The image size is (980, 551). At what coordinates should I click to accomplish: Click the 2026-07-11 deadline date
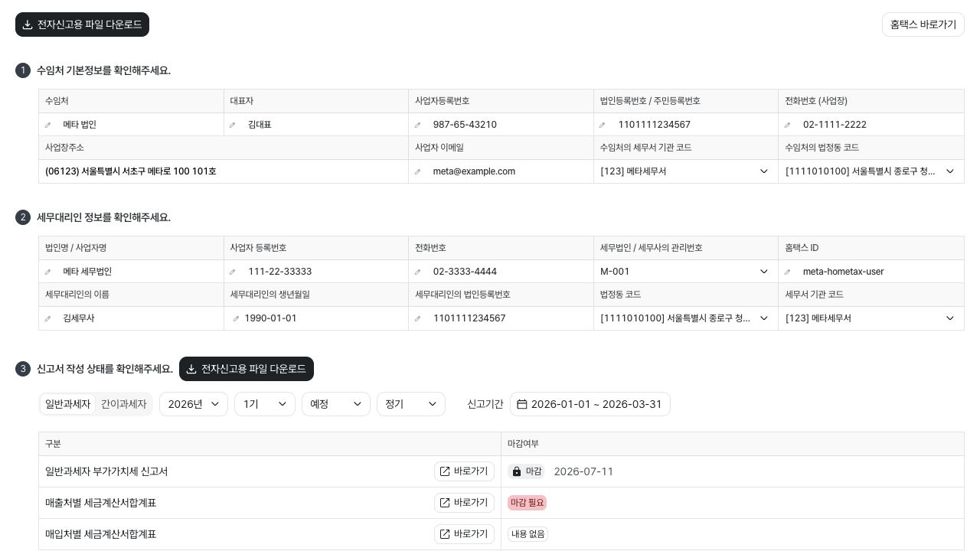click(x=583, y=471)
